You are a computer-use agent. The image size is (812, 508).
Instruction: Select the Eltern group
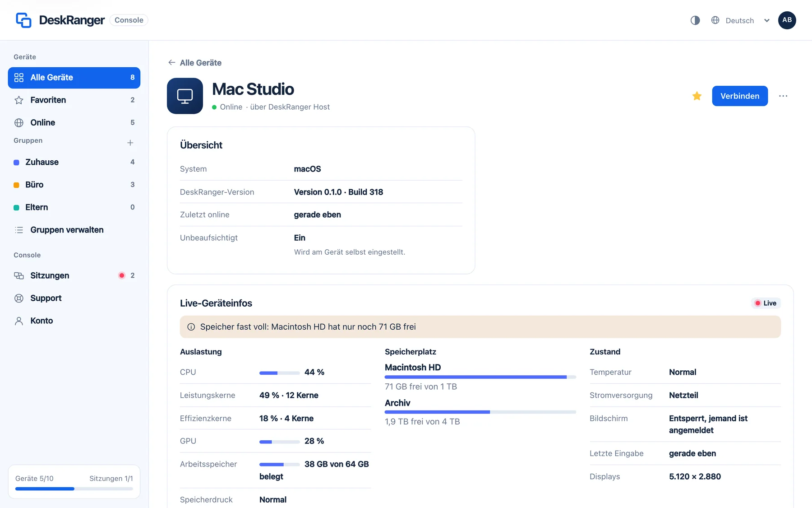pyautogui.click(x=74, y=207)
